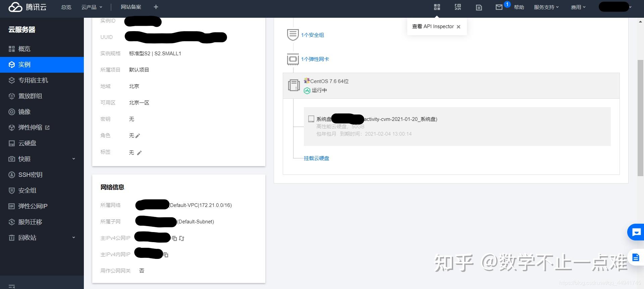The image size is (644, 289).
Task: Click 默认项目 project value
Action: pos(139,70)
